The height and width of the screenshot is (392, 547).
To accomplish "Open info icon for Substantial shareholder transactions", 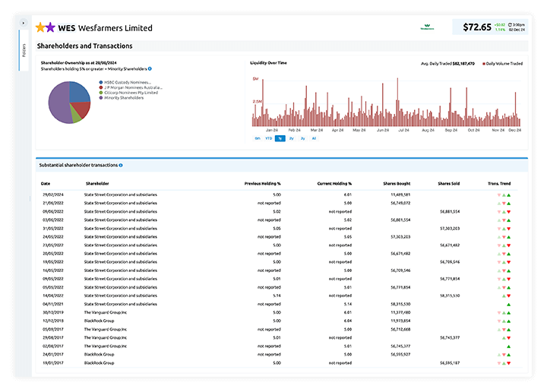I will click(120, 165).
